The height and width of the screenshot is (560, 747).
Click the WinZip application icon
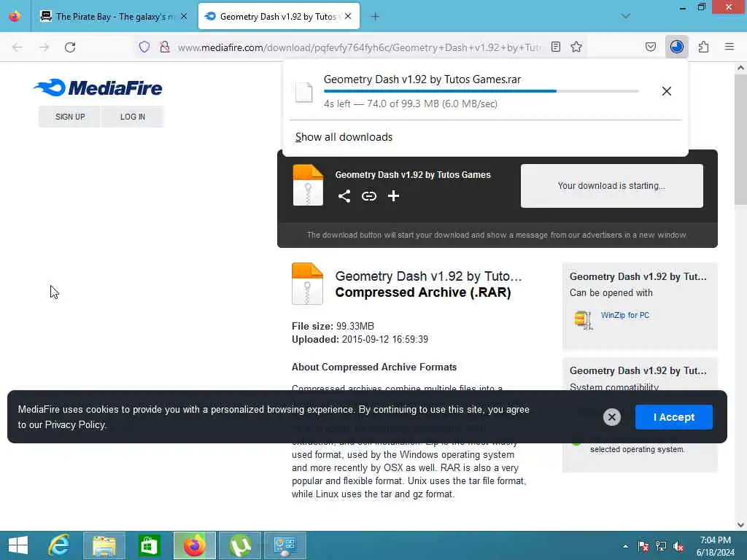pyautogui.click(x=583, y=319)
